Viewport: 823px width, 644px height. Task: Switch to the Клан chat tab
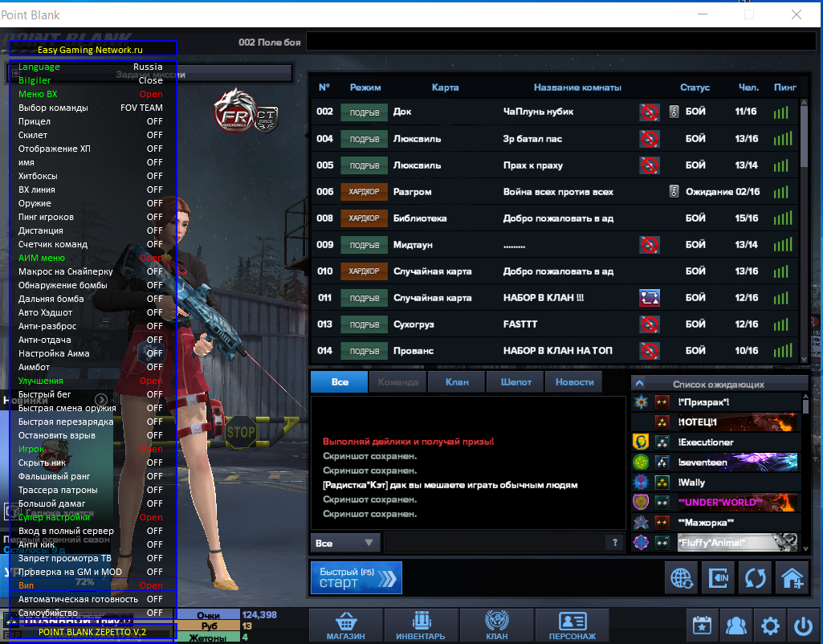(x=457, y=381)
